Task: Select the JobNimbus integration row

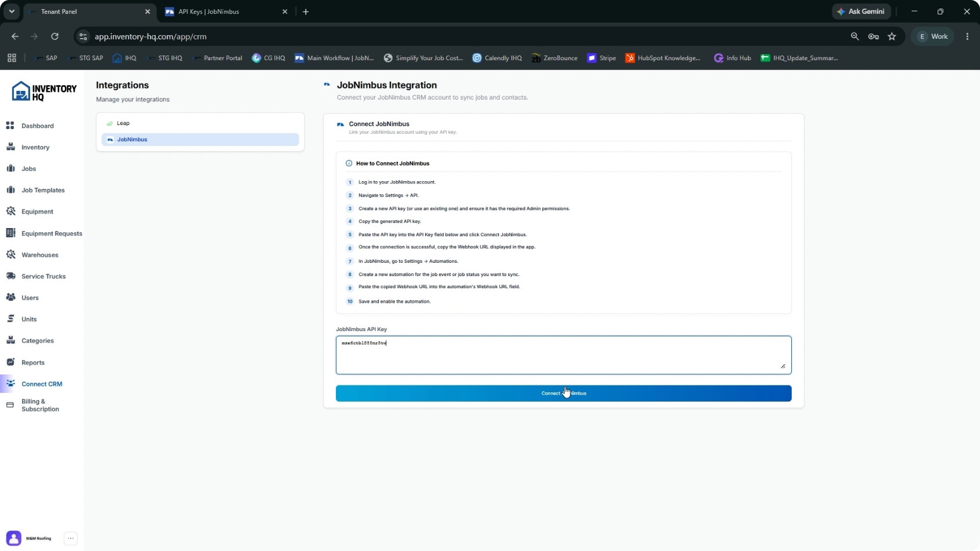Action: (x=200, y=139)
